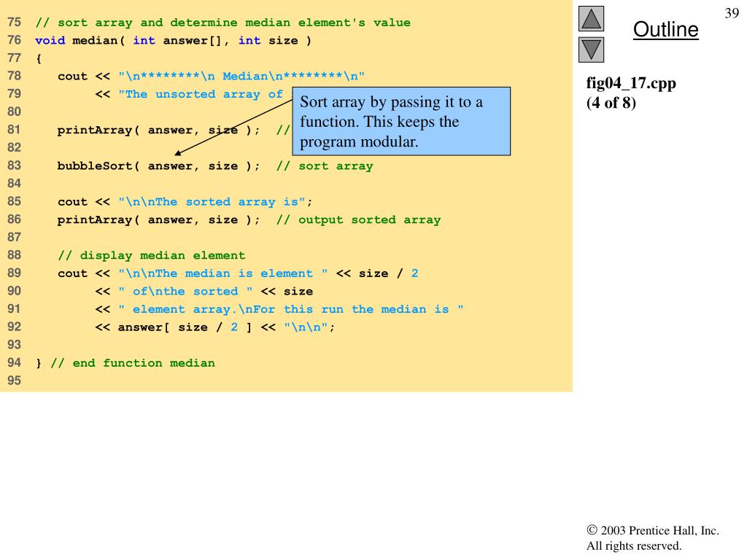Click "For this run the median is" string

(290, 309)
